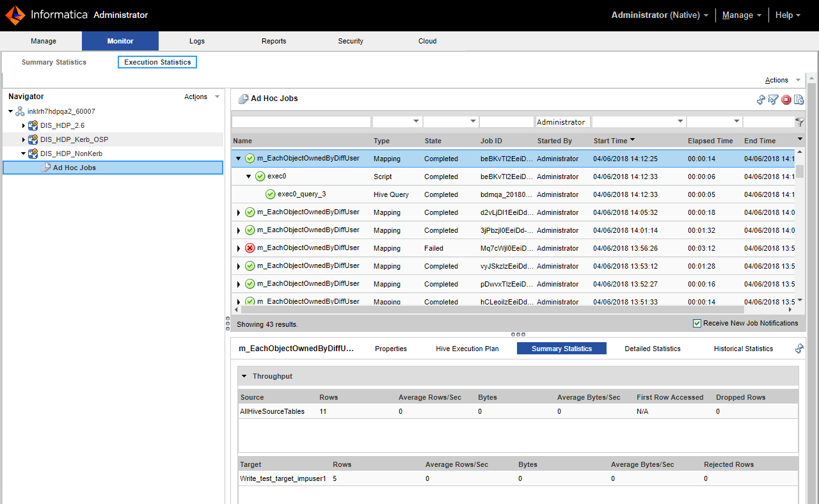
Task: Click the Informatica logo icon
Action: (15, 15)
